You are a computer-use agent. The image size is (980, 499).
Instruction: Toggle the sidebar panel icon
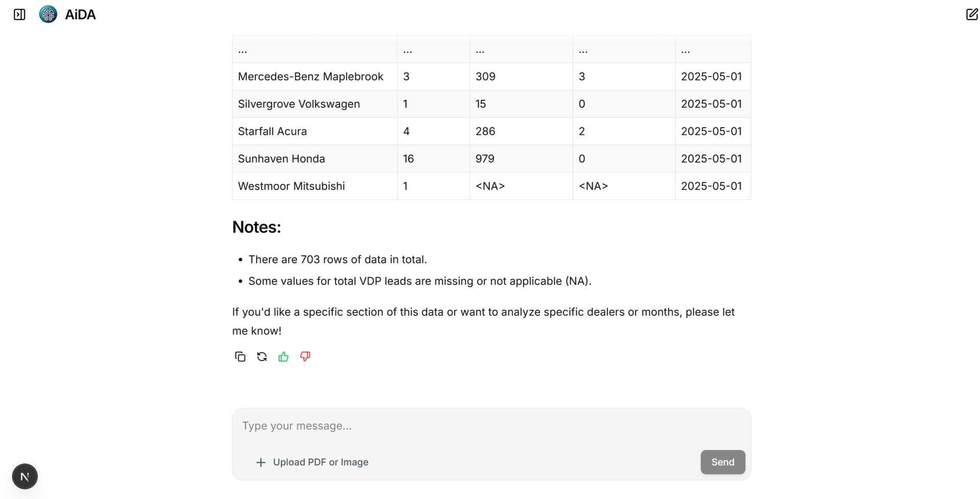(19, 14)
